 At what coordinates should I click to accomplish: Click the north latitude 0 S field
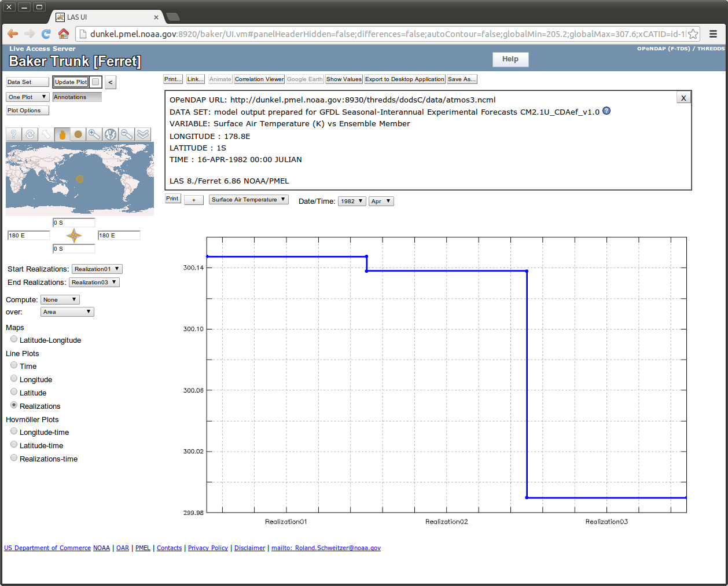[74, 222]
